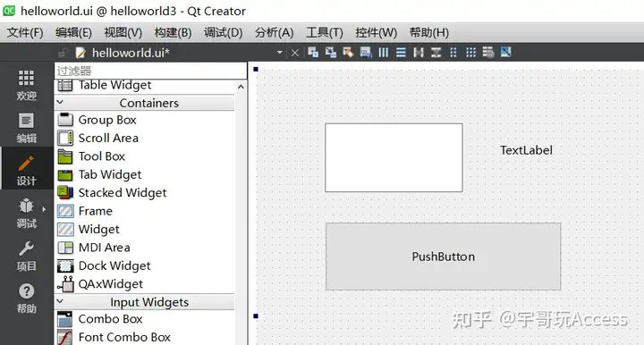Screen dimensions: 644x345
Task: Select the TextLabel on the form
Action: [526, 150]
